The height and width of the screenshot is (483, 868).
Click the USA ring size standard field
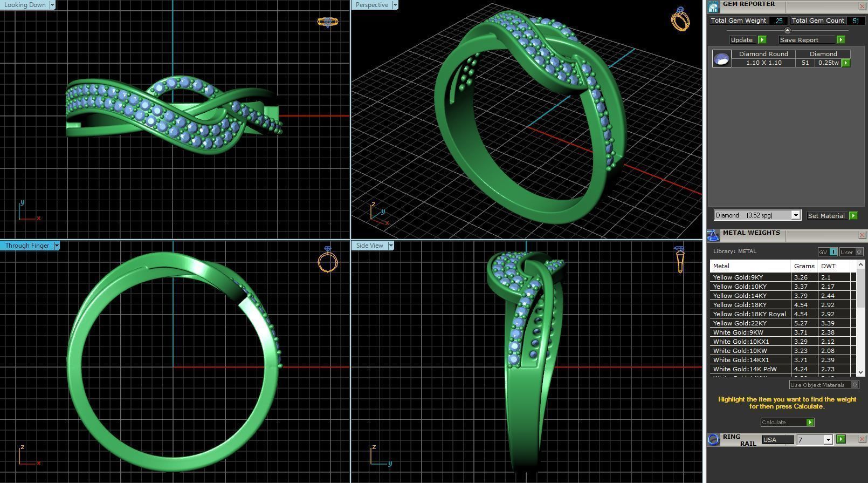tap(777, 440)
